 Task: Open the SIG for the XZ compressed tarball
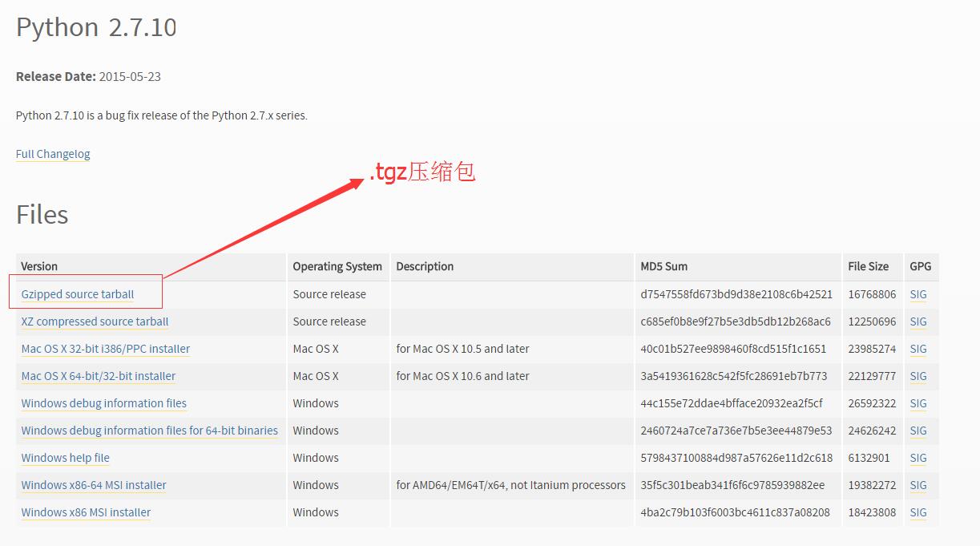click(x=917, y=322)
